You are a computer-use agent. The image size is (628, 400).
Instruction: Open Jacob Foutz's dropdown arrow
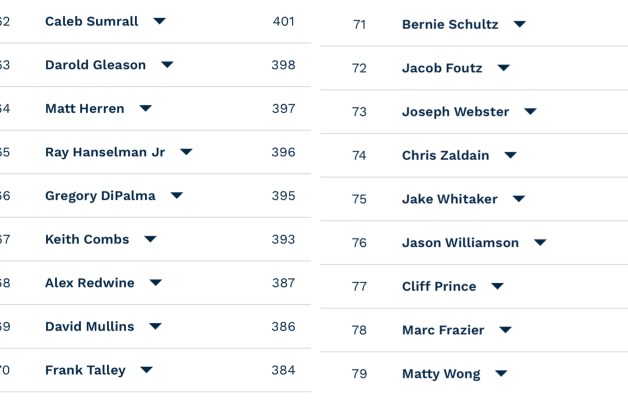[504, 69]
